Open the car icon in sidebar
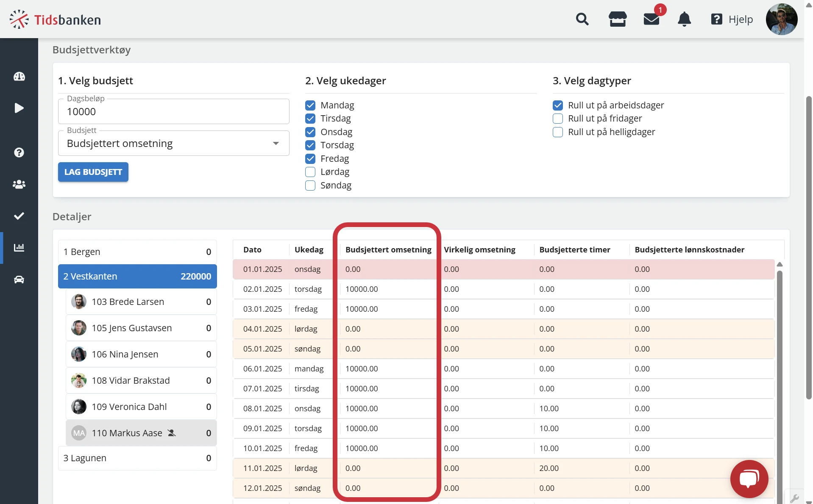The image size is (813, 504). (x=19, y=280)
